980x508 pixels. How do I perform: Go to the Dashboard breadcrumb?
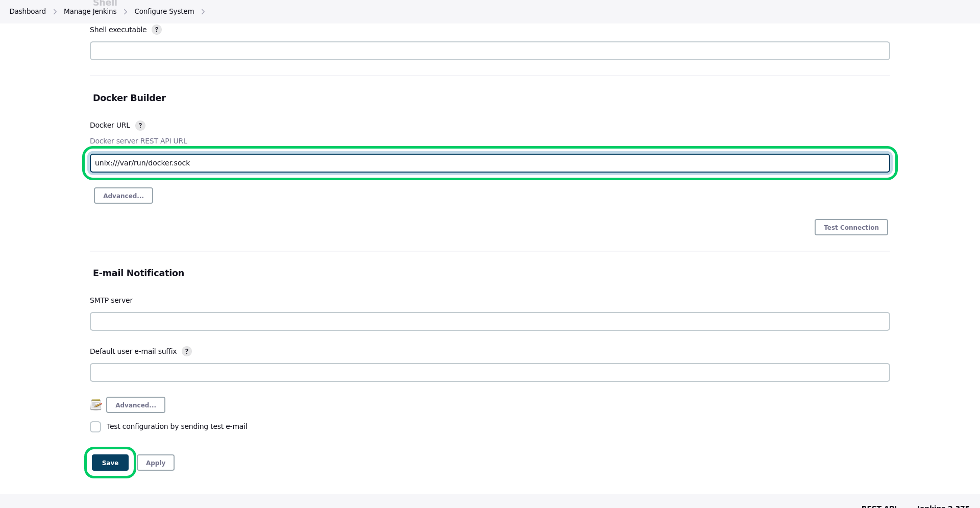28,11
